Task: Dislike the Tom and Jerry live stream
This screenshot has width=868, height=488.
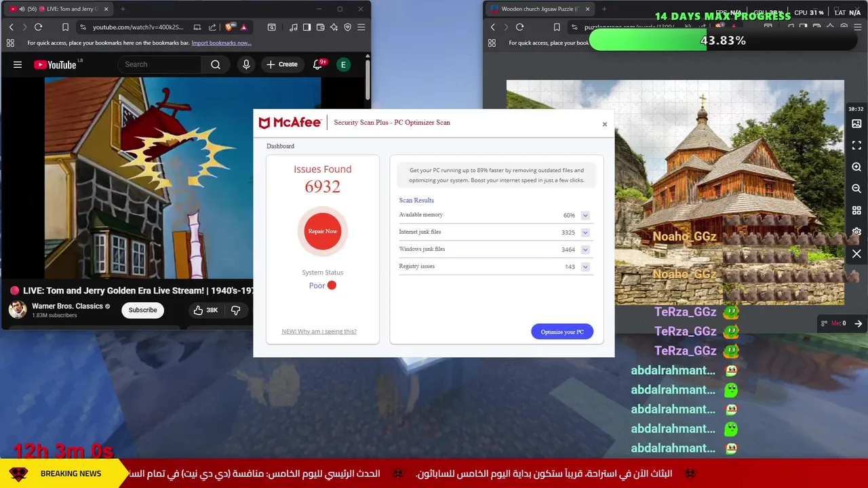Action: pos(235,310)
